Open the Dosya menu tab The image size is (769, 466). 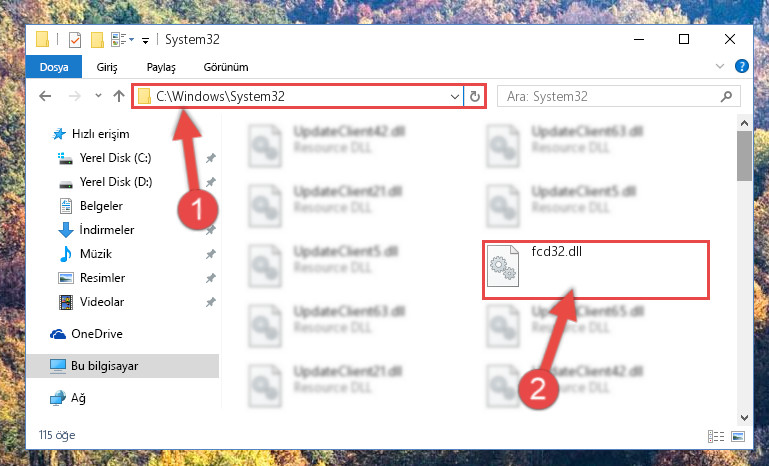pos(54,67)
